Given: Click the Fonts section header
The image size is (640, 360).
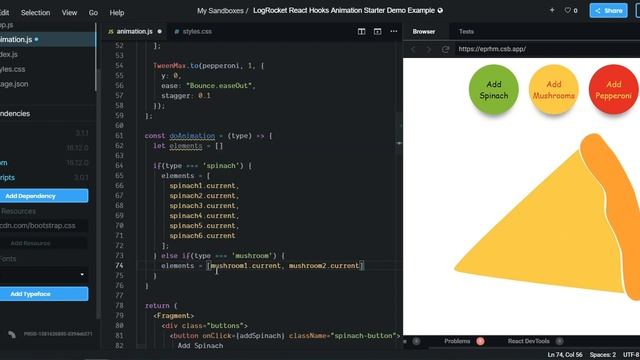Looking at the screenshot, I should (x=8, y=259).
